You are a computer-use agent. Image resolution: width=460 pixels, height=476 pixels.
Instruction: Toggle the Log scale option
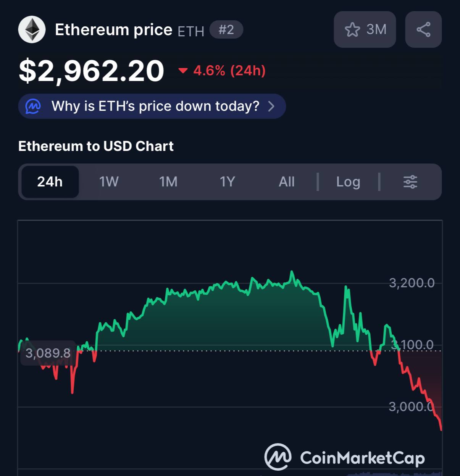point(348,182)
